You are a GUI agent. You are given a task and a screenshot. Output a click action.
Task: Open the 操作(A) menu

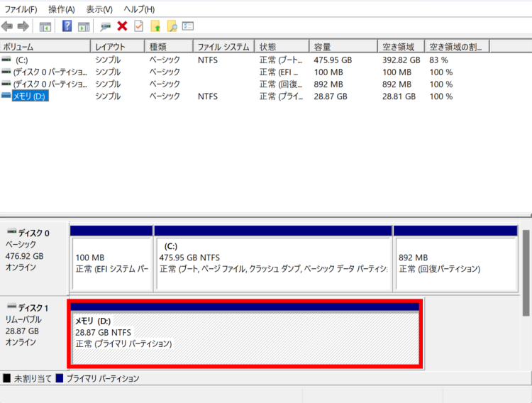coord(62,9)
